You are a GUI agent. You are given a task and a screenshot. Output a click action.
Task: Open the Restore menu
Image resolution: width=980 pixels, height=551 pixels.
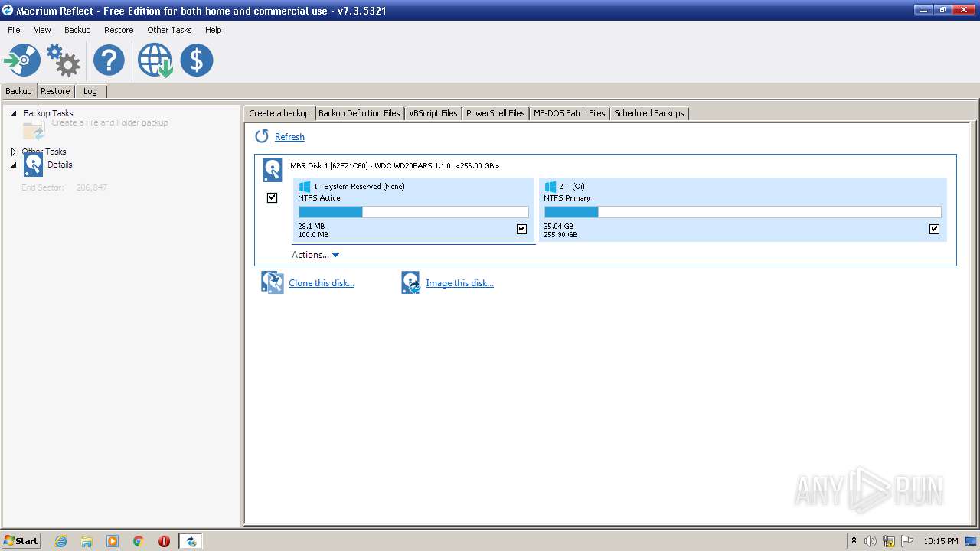(x=119, y=30)
